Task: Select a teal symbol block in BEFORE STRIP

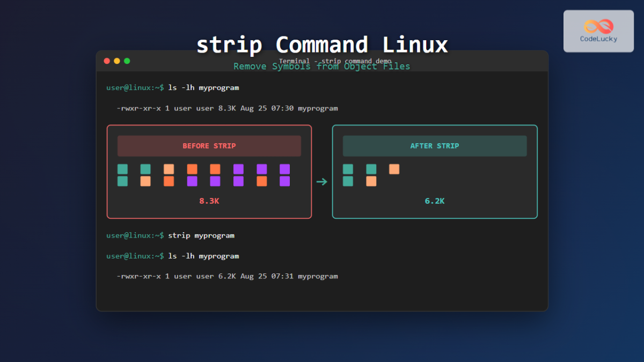Action: (x=122, y=168)
